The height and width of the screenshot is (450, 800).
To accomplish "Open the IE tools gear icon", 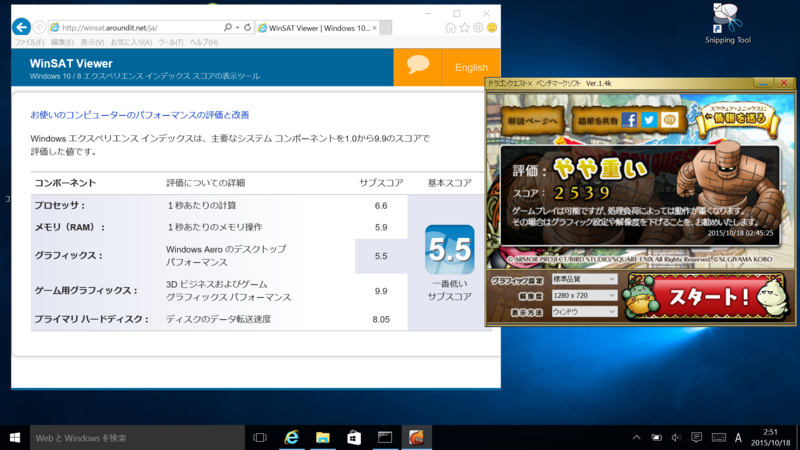I will [x=478, y=28].
